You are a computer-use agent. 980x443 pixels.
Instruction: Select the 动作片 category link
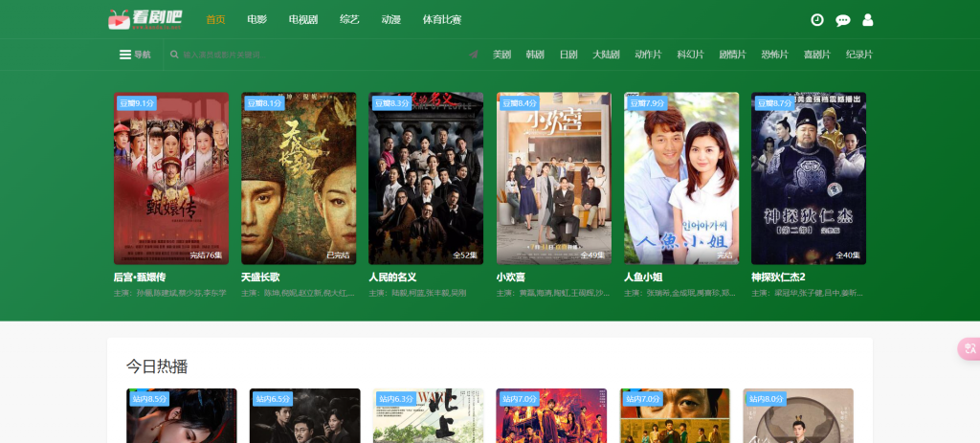pos(648,55)
